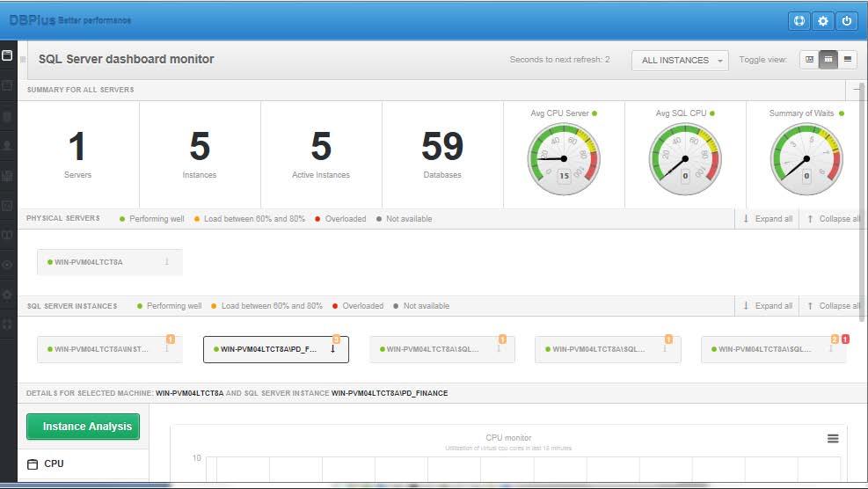Click Not available legend in SQL Server Instances
Viewport: 868px width, 489px height.
point(421,306)
